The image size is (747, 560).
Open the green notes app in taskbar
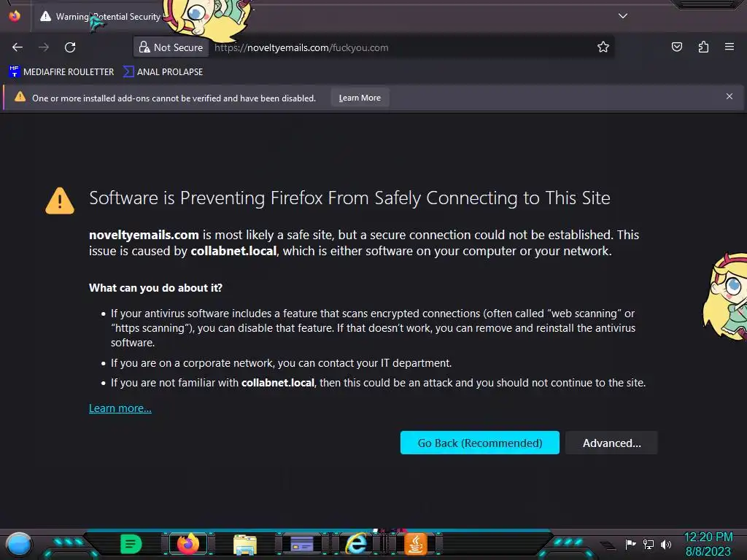tap(131, 544)
